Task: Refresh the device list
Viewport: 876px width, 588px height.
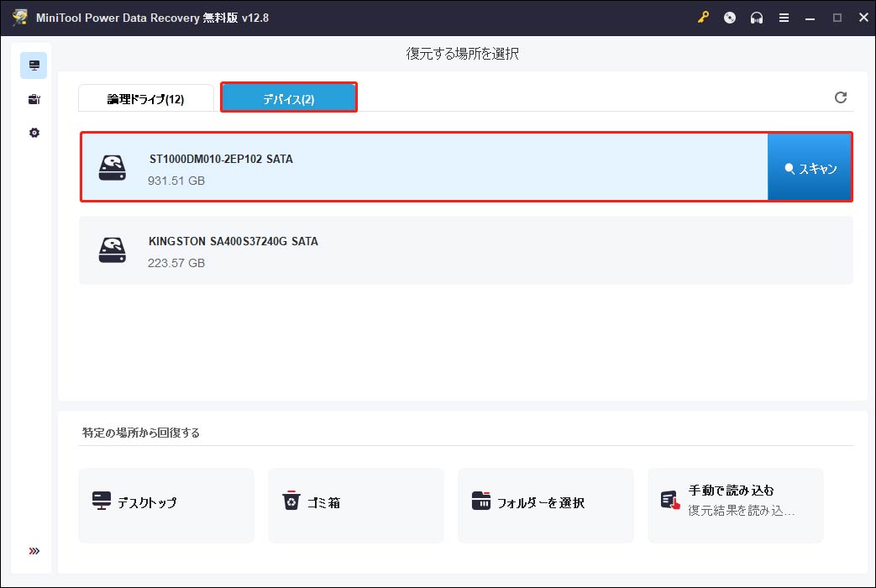Action: pyautogui.click(x=841, y=97)
